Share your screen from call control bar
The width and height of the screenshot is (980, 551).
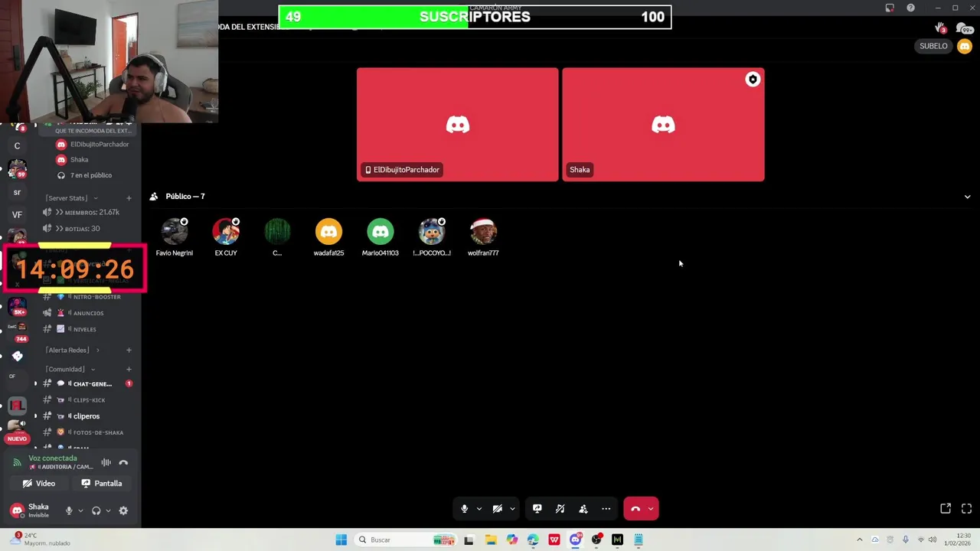point(537,509)
